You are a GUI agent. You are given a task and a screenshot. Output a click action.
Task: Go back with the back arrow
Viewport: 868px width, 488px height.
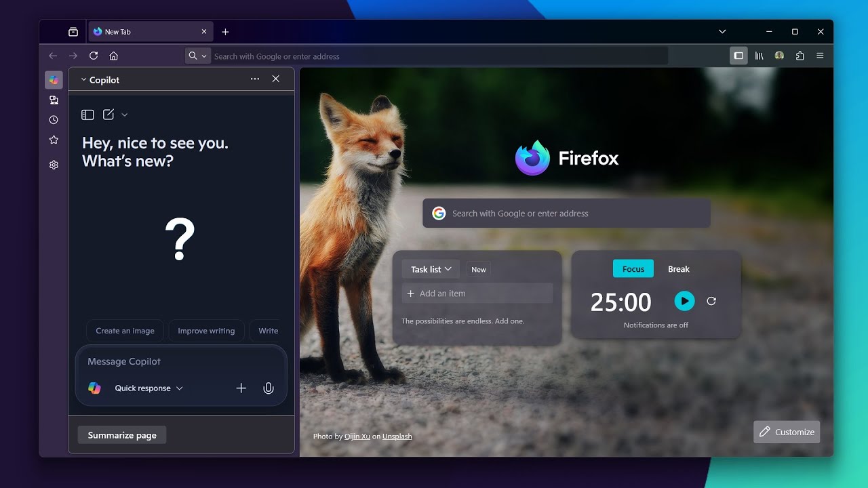pyautogui.click(x=53, y=56)
